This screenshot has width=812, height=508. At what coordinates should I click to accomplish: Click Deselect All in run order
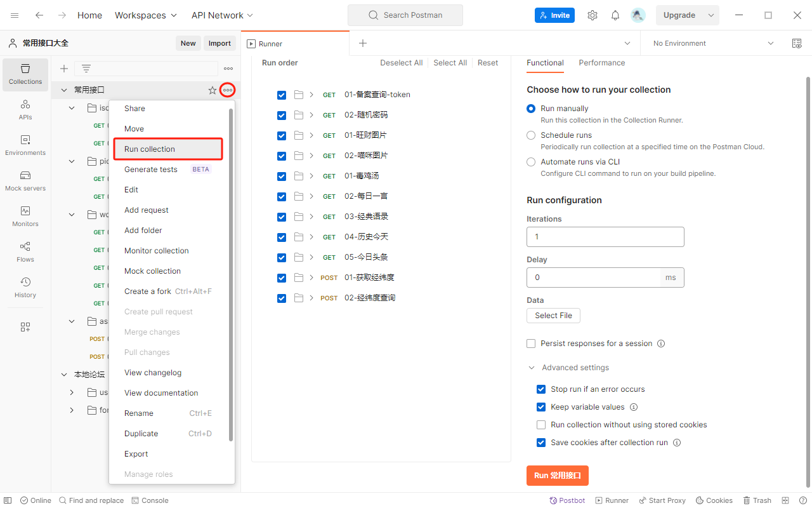click(401, 63)
